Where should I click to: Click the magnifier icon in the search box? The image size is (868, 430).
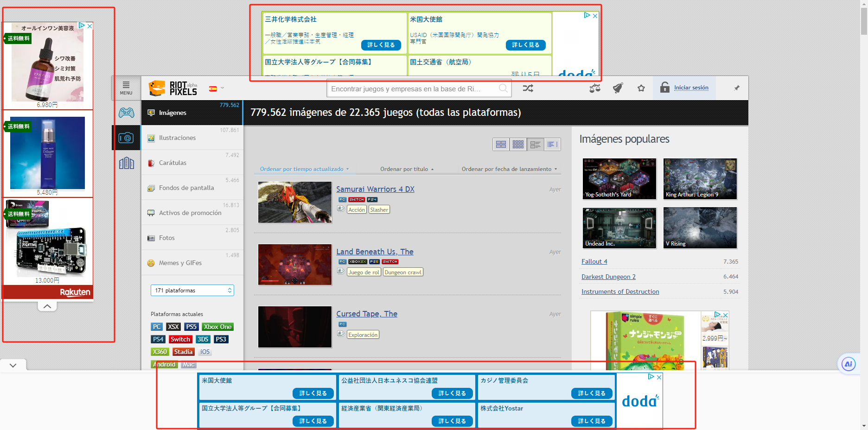(503, 88)
